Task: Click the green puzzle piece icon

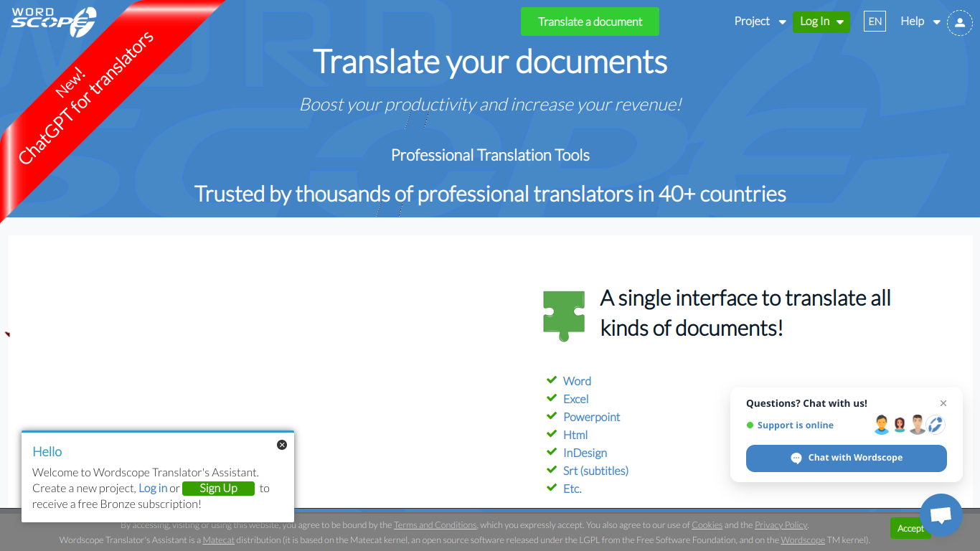Action: point(564,316)
